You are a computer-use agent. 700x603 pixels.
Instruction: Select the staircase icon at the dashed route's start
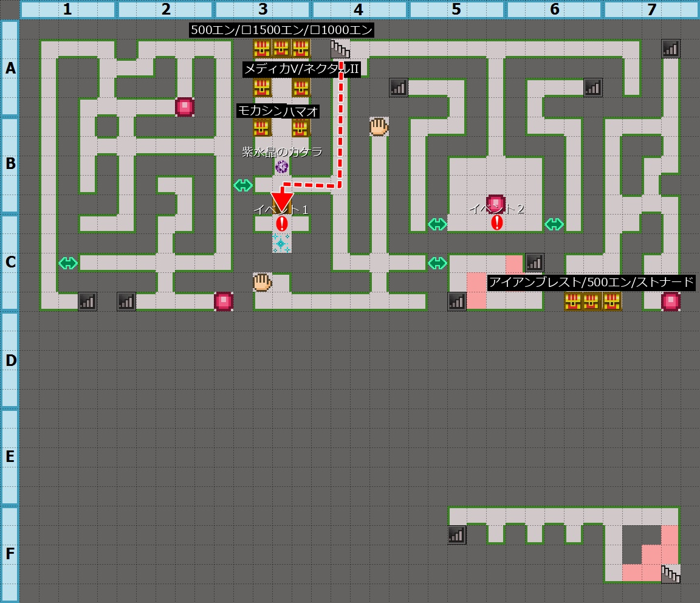tap(340, 49)
